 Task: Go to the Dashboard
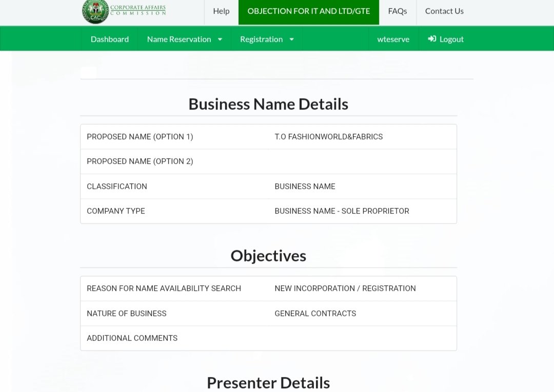click(110, 39)
